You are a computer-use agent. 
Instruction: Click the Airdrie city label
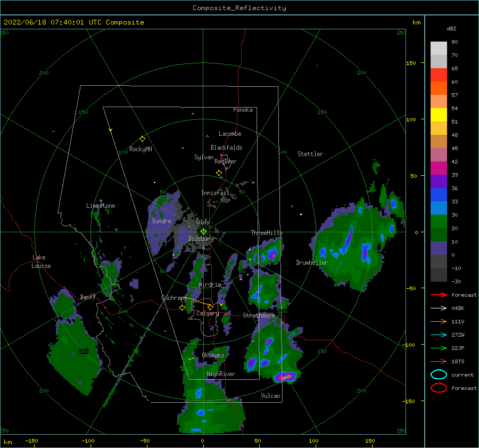click(x=210, y=284)
